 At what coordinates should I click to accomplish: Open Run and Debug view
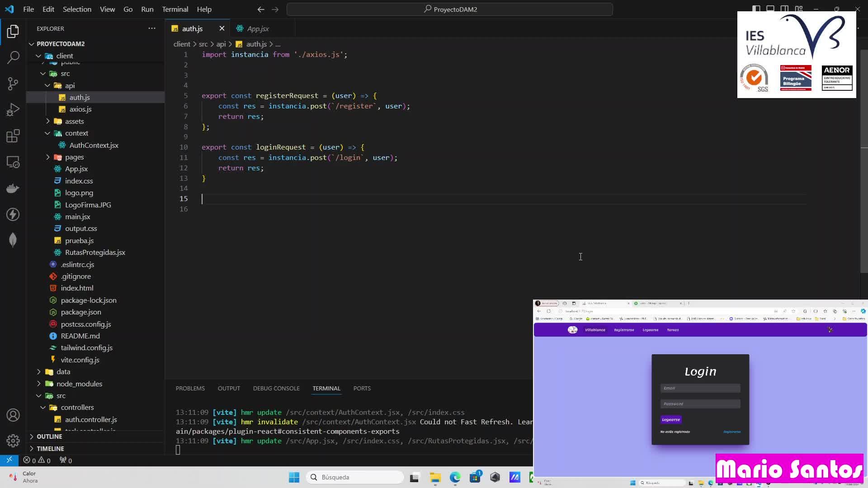tap(13, 110)
